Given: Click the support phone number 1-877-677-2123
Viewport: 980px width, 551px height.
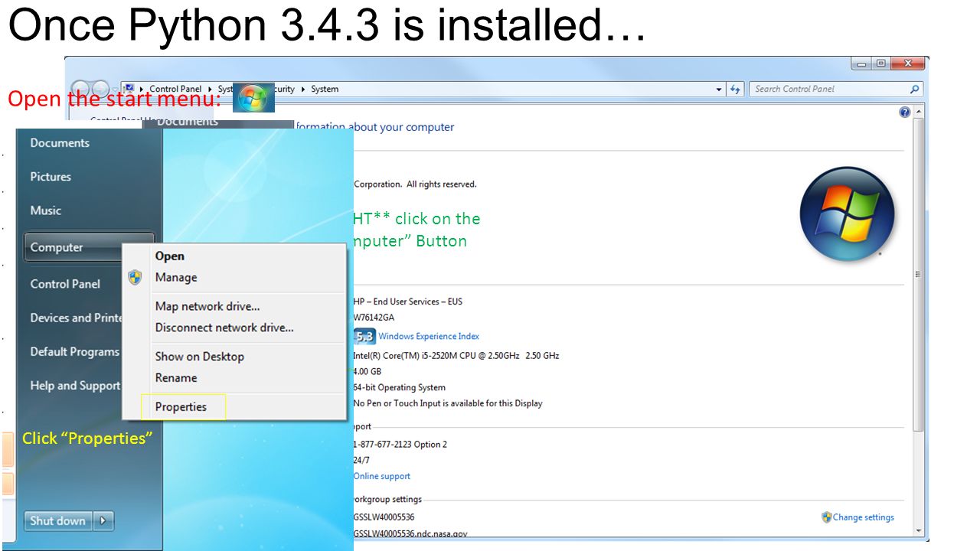Looking at the screenshot, I should [x=400, y=445].
